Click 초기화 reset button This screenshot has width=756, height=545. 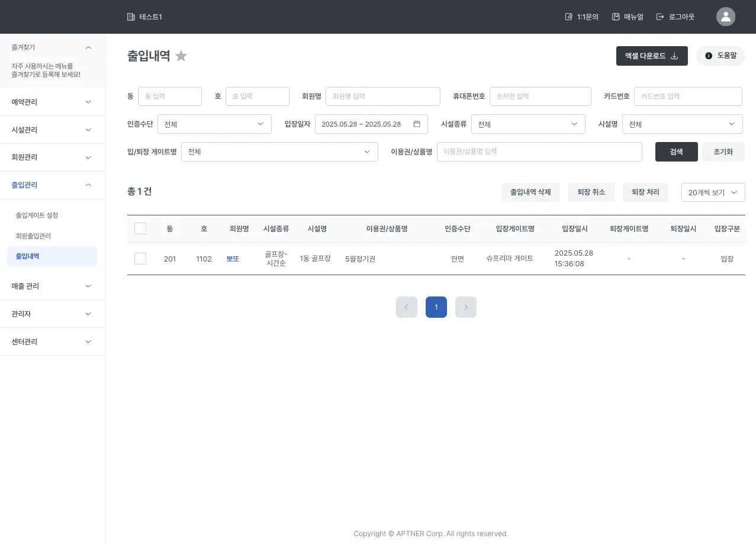(723, 151)
